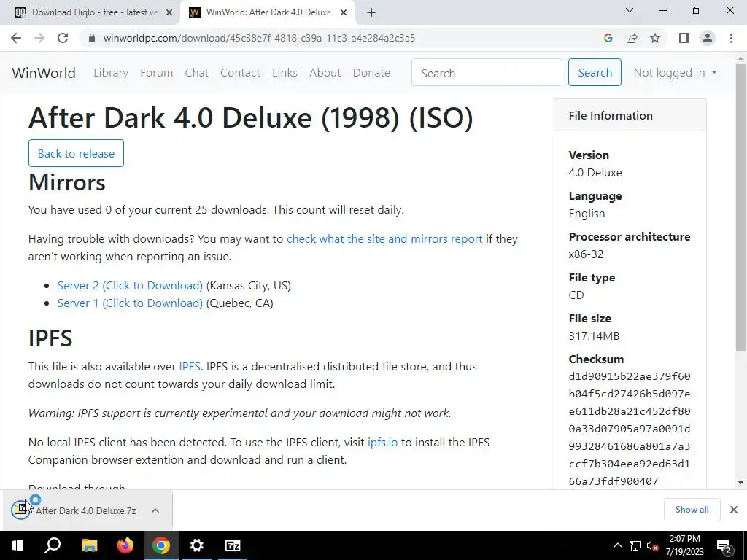Expand the Not logged in dropdown
The width and height of the screenshot is (747, 560).
point(675,73)
